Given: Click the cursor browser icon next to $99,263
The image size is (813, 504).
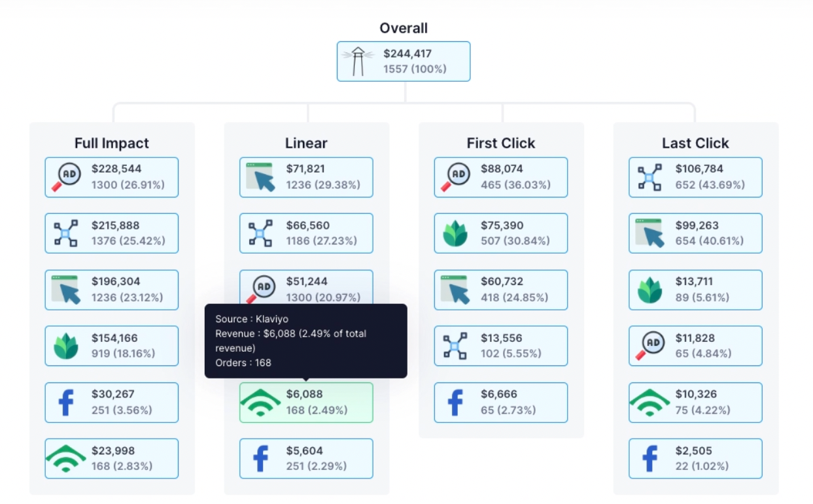Looking at the screenshot, I should pyautogui.click(x=649, y=233).
